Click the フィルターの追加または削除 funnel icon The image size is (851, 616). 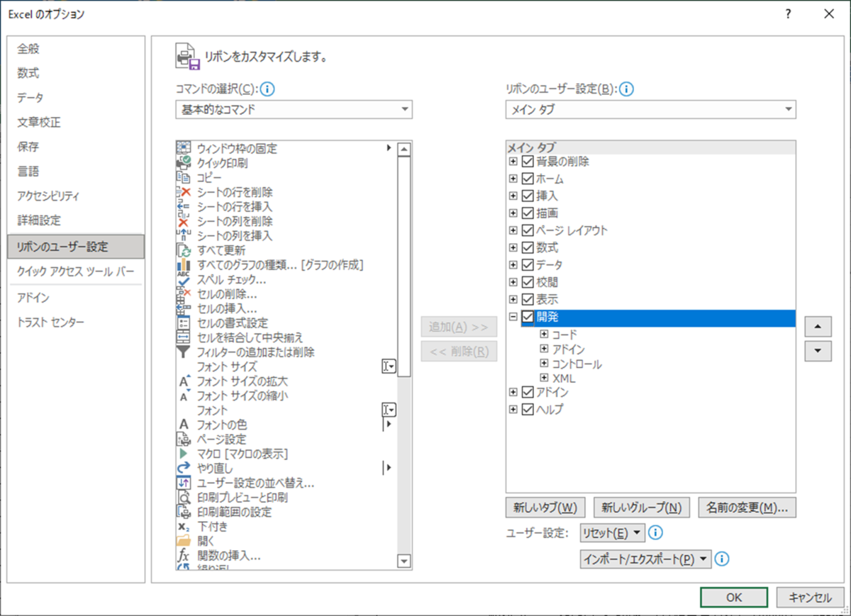(183, 352)
